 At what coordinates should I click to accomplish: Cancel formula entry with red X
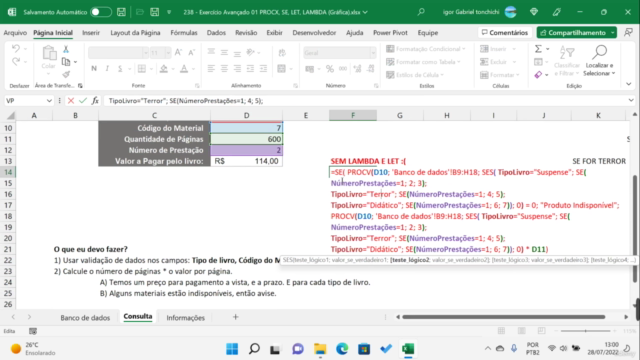pos(71,100)
